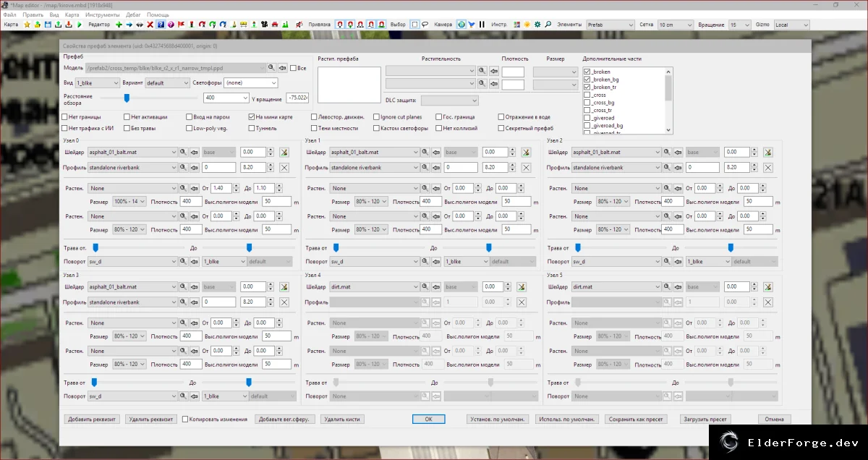
Task: Open the Сетка 10 cm dropdown
Action: 676,25
